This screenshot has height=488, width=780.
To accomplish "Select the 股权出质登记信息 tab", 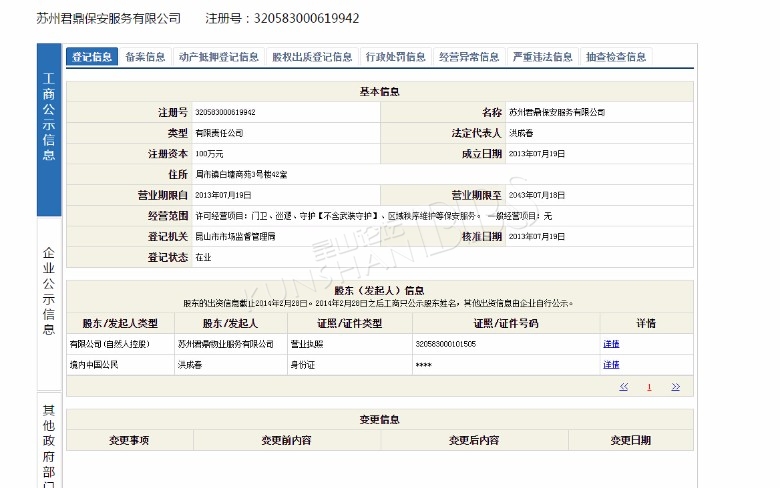I will pos(312,57).
